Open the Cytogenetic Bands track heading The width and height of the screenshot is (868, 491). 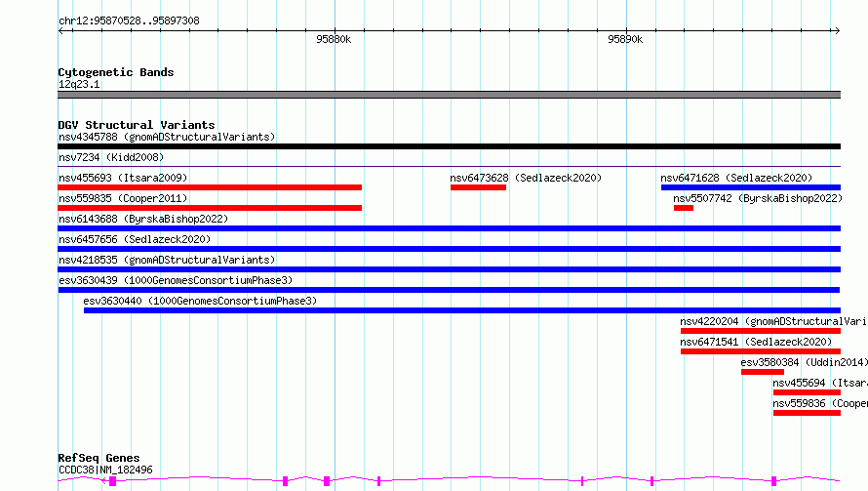[116, 72]
